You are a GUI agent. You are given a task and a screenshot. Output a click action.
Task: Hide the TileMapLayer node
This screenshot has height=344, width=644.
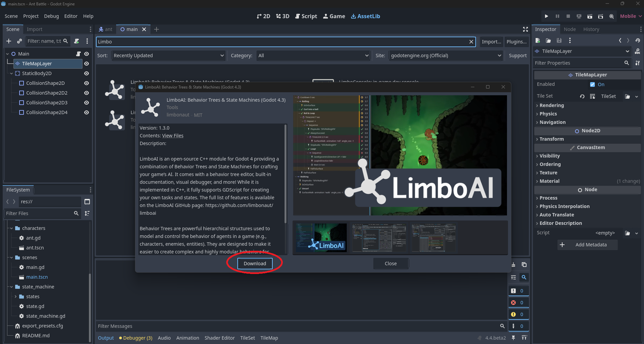pyautogui.click(x=87, y=64)
